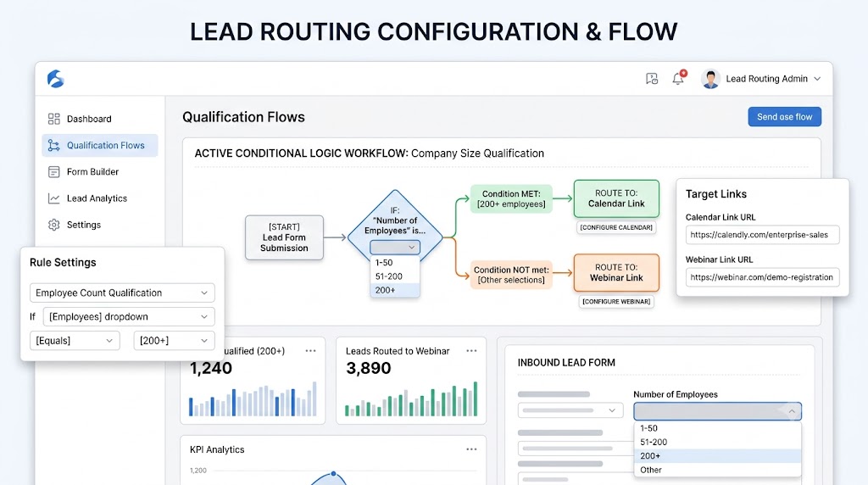Select 1-50 in the inbound form list
Screen dimensions: 868x485
click(717, 428)
